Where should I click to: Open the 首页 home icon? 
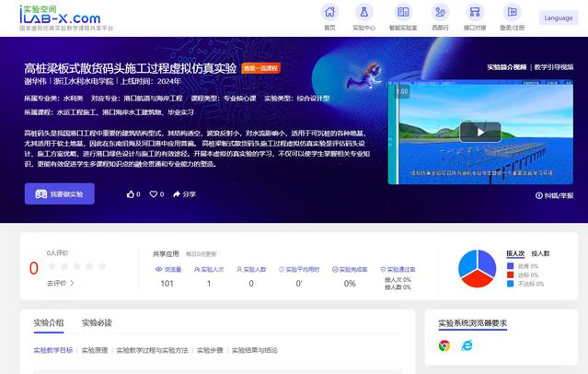pos(329,12)
